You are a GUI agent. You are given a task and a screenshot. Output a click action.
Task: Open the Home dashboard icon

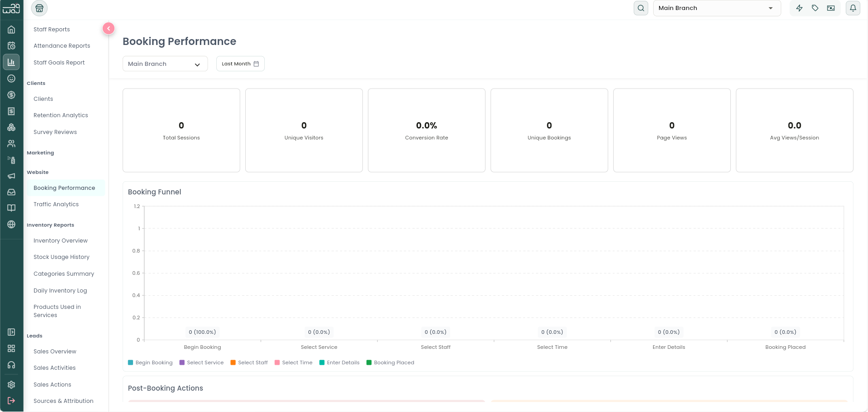coord(11,30)
